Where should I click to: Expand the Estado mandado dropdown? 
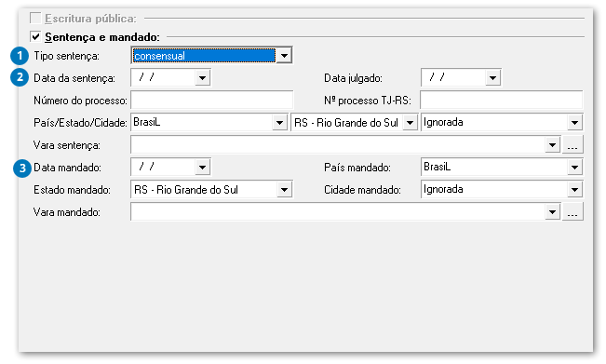tap(284, 190)
